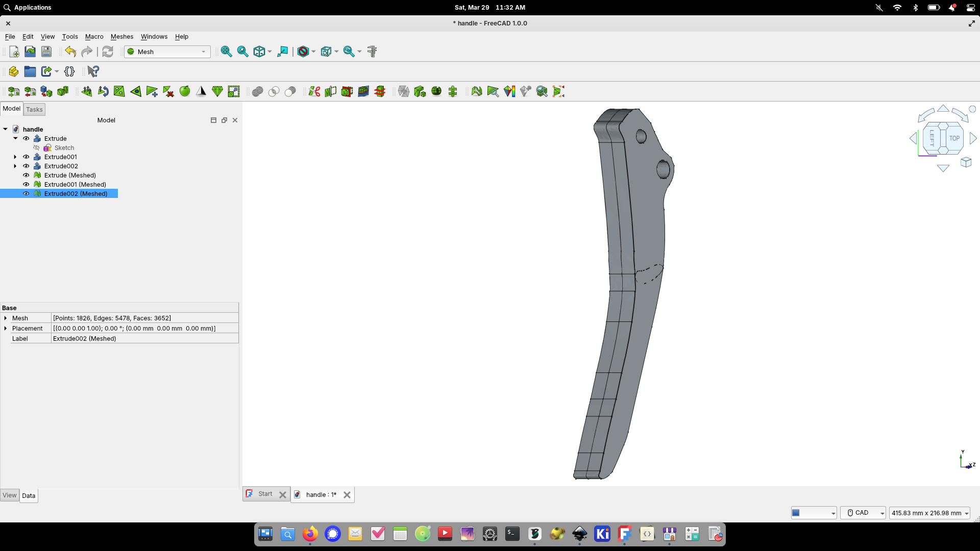The height and width of the screenshot is (551, 980).
Task: Smooth the mesh with the apple icon
Action: click(x=185, y=91)
